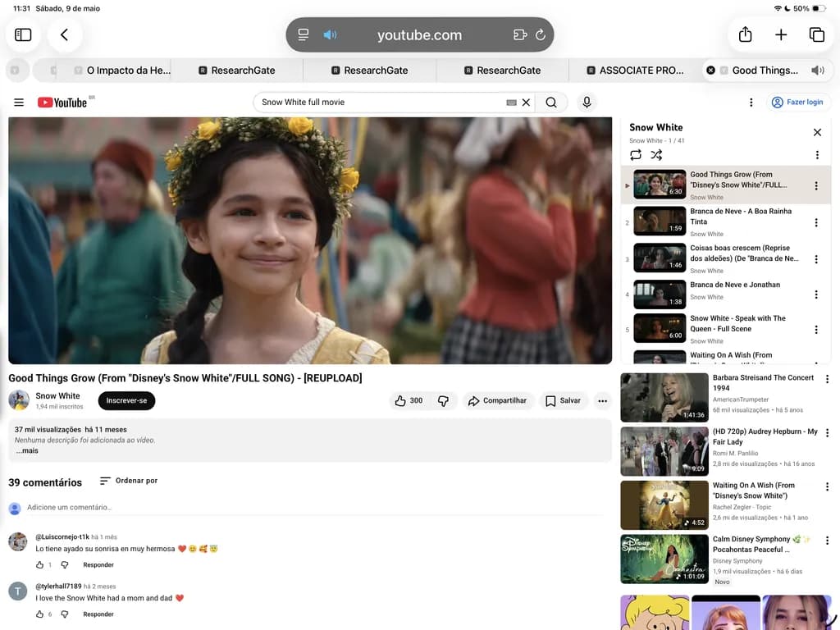The width and height of the screenshot is (840, 630).
Task: Dislike tylerhall7189's comment
Action: click(x=65, y=614)
